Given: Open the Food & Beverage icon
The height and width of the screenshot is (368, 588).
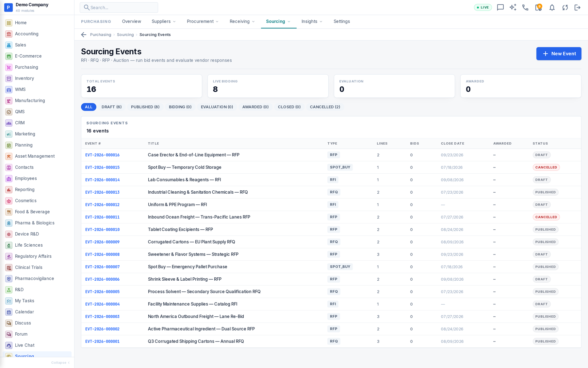Looking at the screenshot, I should click(9, 212).
